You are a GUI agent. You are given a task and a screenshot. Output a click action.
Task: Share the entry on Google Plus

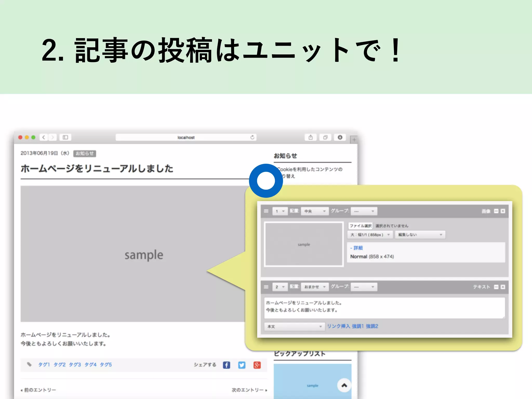coord(257,365)
